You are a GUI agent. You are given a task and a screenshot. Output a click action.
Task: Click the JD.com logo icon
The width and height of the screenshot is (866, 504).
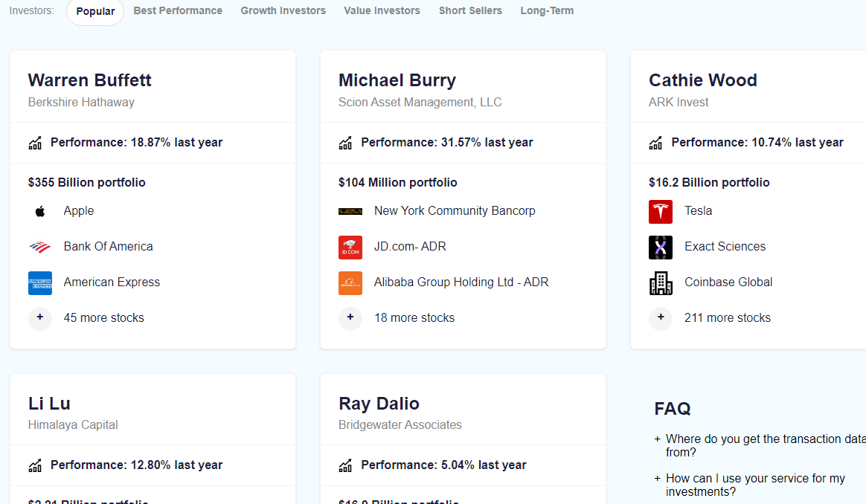pyautogui.click(x=350, y=248)
